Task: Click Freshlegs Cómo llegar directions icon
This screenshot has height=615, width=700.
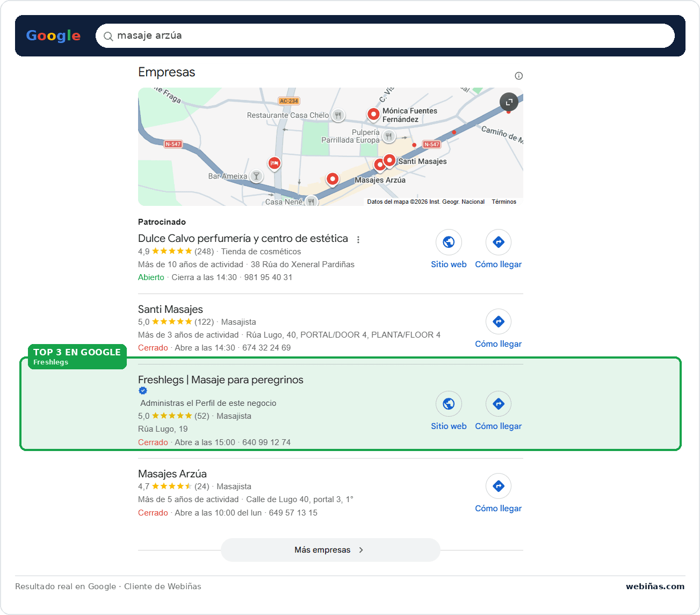Action: point(499,404)
